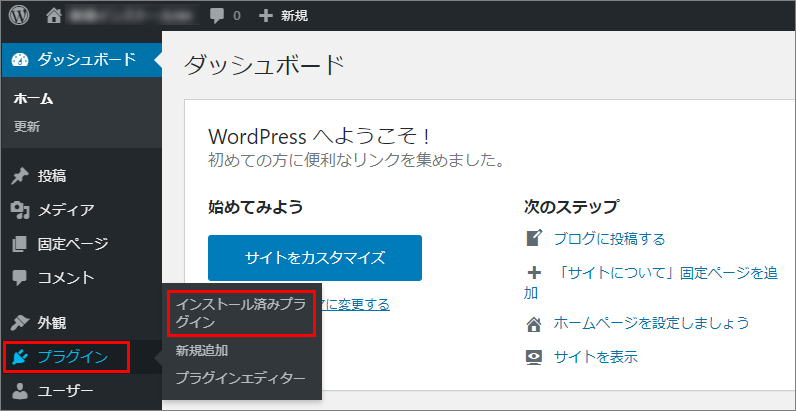The height and width of the screenshot is (411, 796).
Task: Click the plugin plug icon in sidebar
Action: (x=19, y=356)
